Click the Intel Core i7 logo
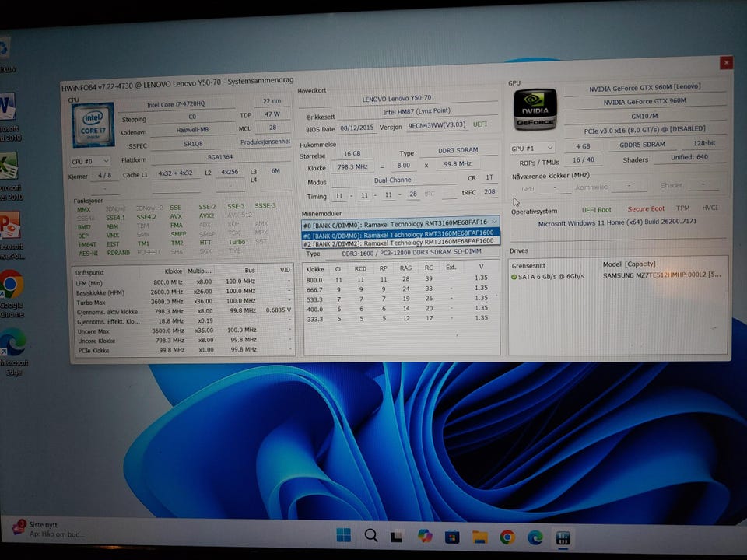The width and height of the screenshot is (747, 560). (x=93, y=124)
